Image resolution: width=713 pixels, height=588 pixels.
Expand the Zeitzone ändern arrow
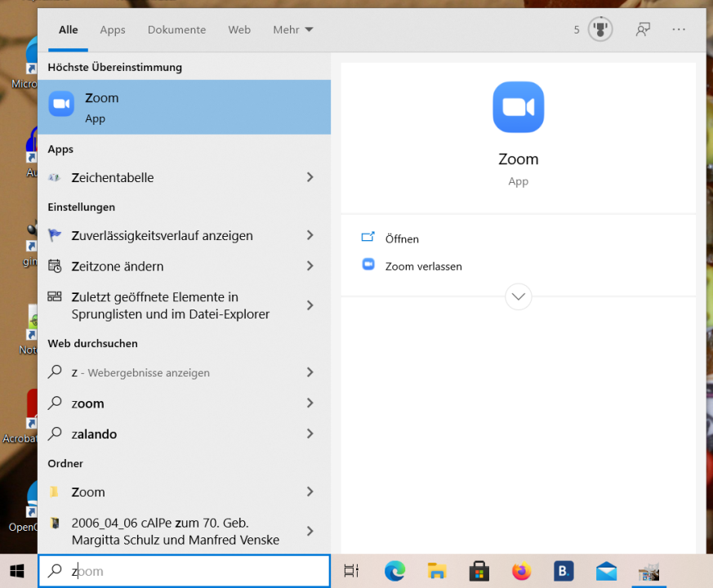(310, 266)
